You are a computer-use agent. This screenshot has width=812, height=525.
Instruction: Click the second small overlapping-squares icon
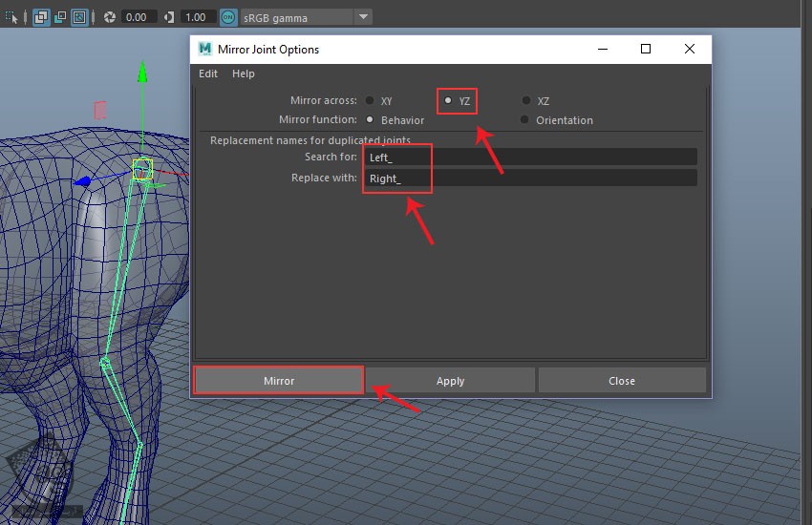pos(60,17)
